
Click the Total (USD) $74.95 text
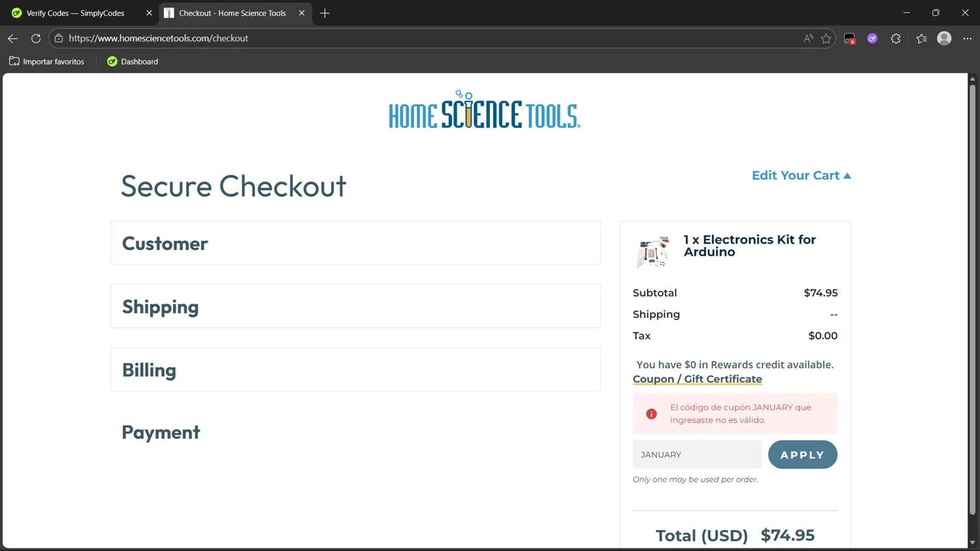(735, 535)
